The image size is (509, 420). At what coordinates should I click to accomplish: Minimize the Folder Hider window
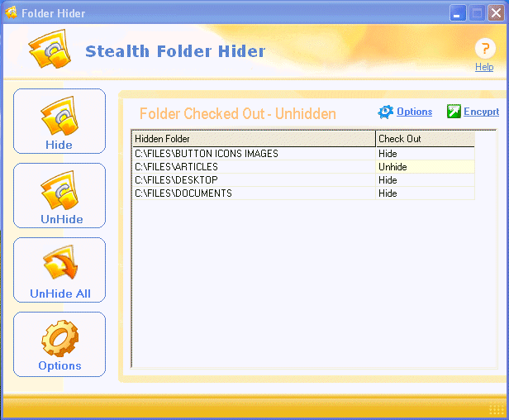coord(458,13)
